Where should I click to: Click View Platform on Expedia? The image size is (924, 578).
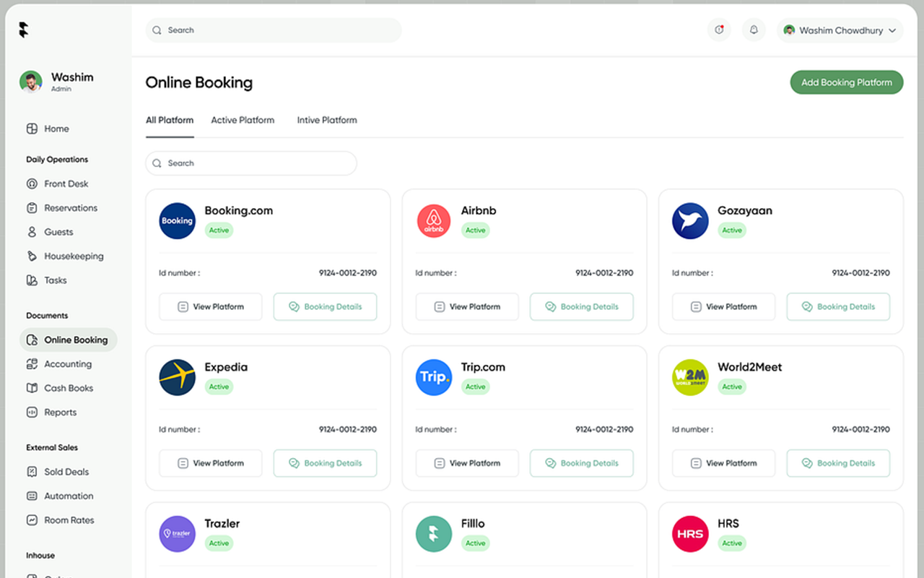pyautogui.click(x=210, y=463)
